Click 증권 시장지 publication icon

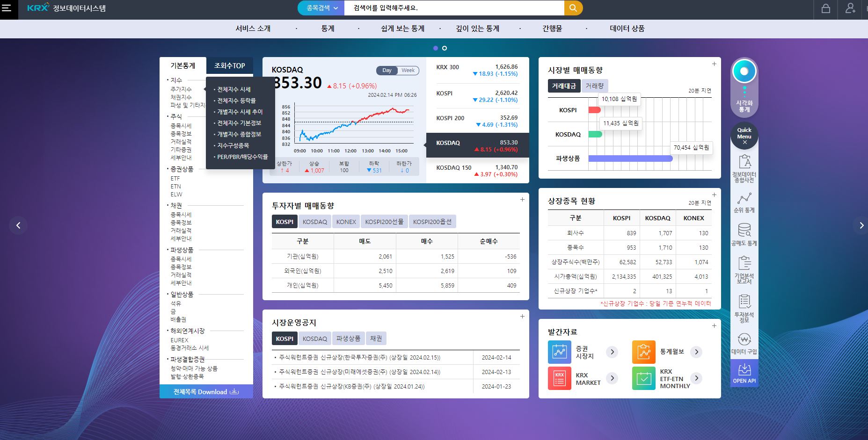(560, 352)
